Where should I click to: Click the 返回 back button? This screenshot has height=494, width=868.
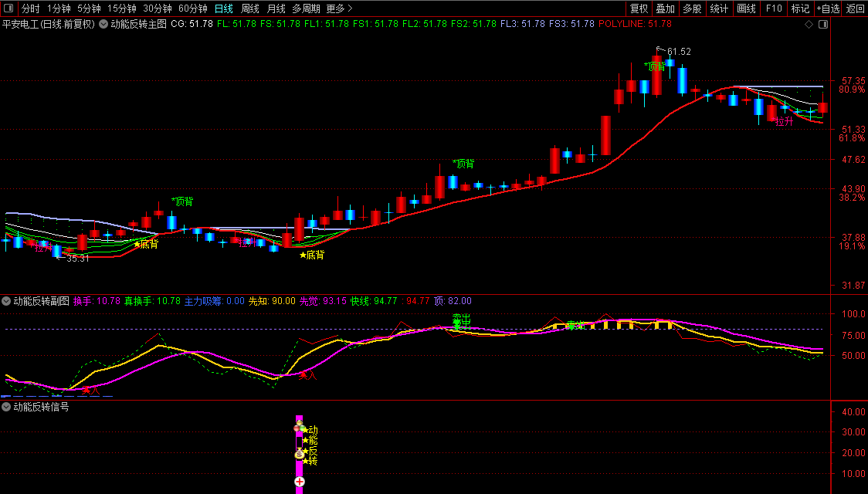(856, 8)
